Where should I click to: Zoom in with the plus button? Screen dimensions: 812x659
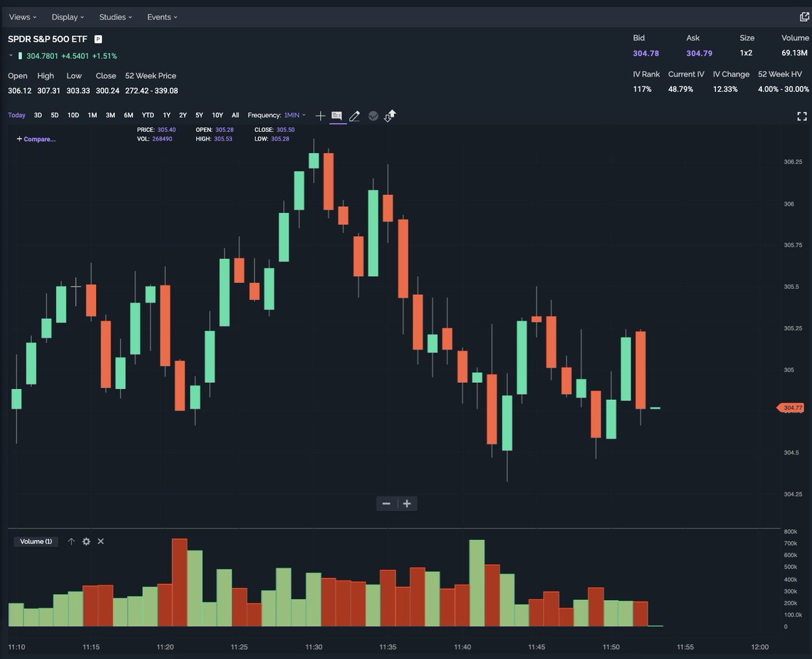coord(407,503)
